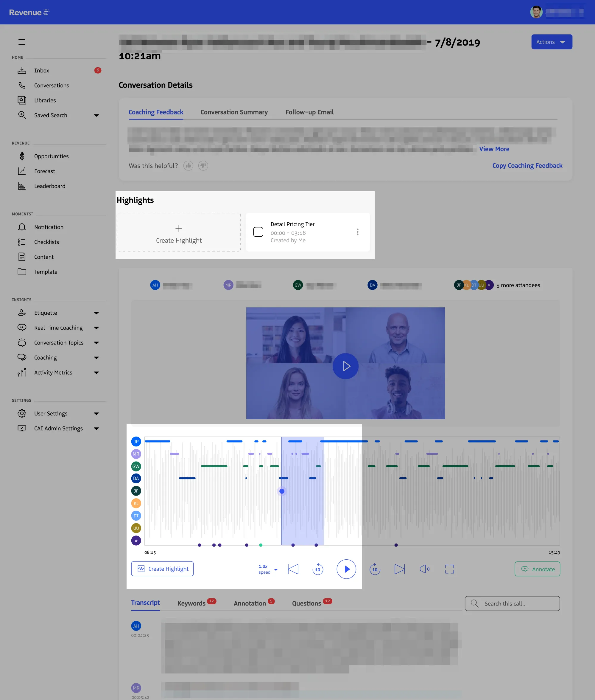The width and height of the screenshot is (595, 700).
Task: Enter fullscreen mode for the video
Action: (x=449, y=569)
